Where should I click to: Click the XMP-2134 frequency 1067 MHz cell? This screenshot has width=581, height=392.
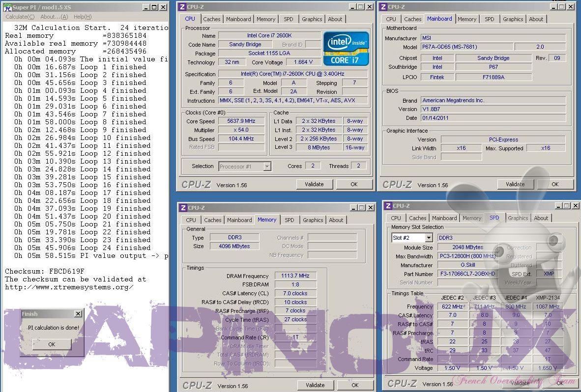[x=548, y=307]
